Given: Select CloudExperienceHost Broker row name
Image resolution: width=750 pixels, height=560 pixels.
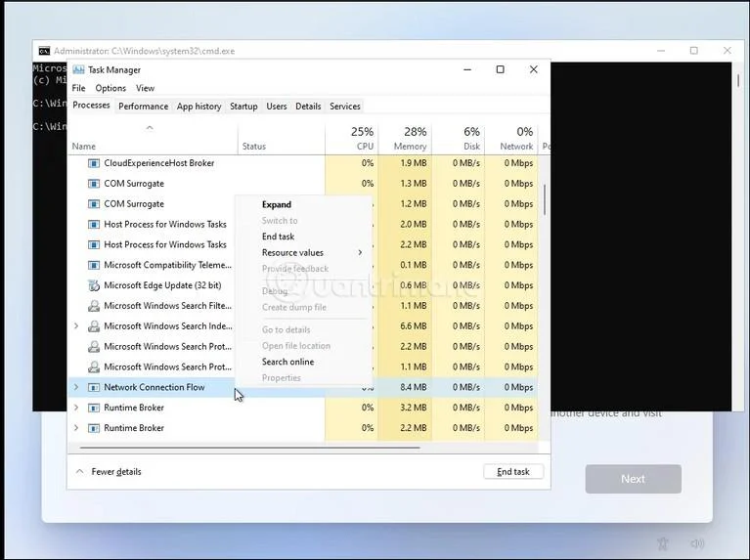Looking at the screenshot, I should [x=158, y=163].
